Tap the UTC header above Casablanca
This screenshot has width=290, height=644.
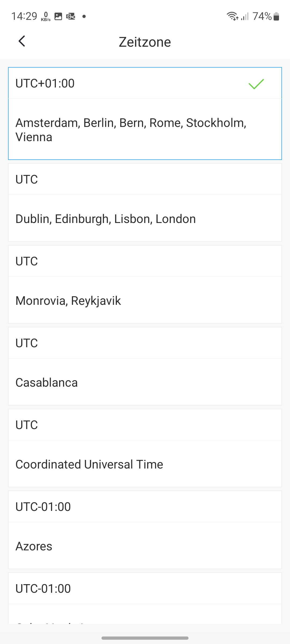click(27, 343)
